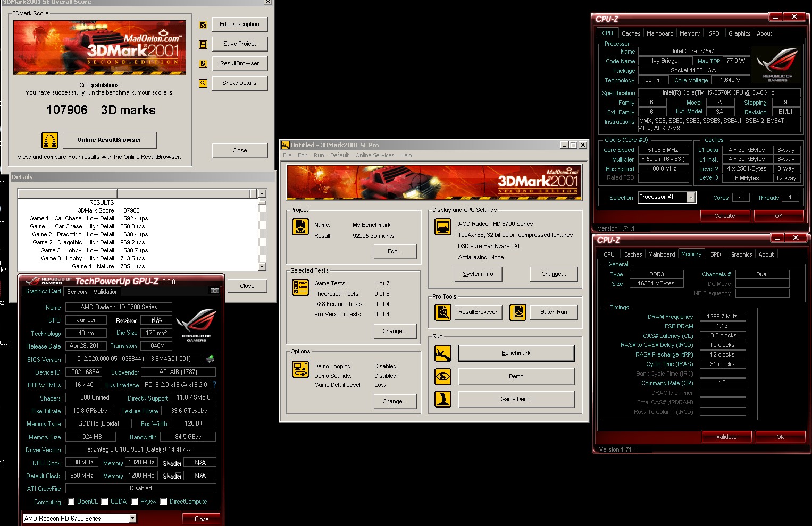Click the Close button in GPU-Z
This screenshot has height=526, width=812.
[x=202, y=519]
